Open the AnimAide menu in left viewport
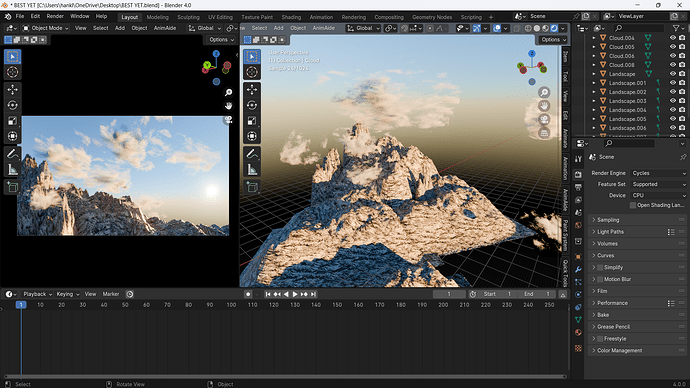Viewport: 690px width, 388px height. point(165,28)
